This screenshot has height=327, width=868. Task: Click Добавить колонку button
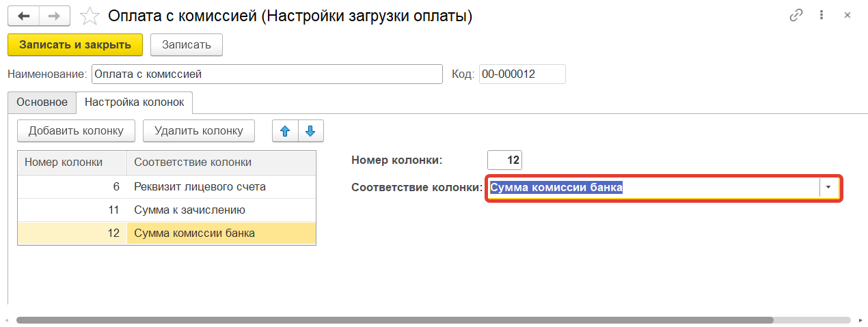point(76,130)
